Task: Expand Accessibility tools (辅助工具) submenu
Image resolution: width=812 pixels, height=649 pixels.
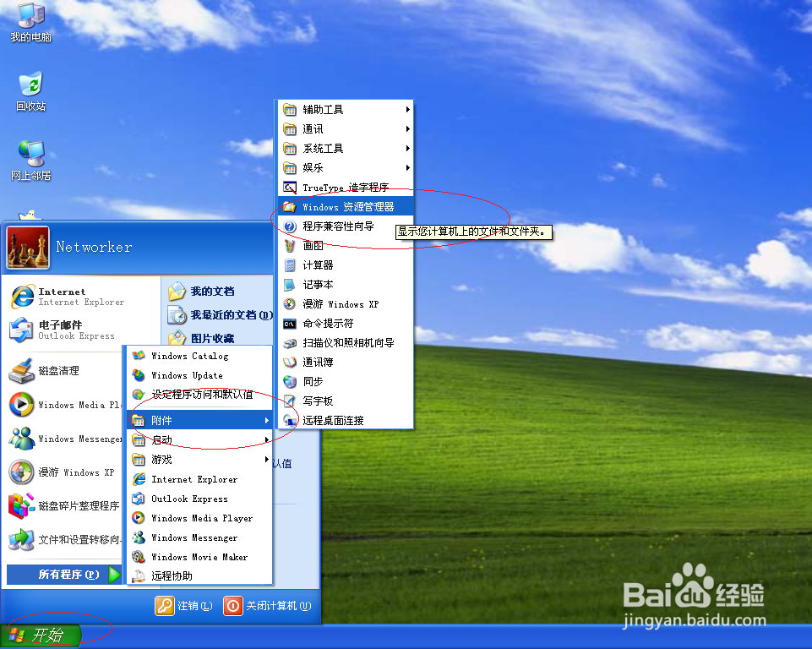Action: 346,109
